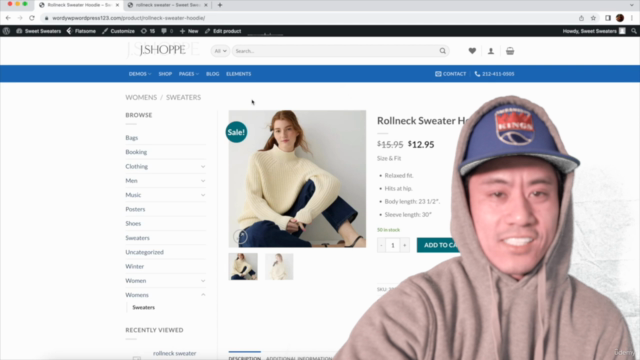
Task: Click the browser forward arrow
Action: (20, 18)
